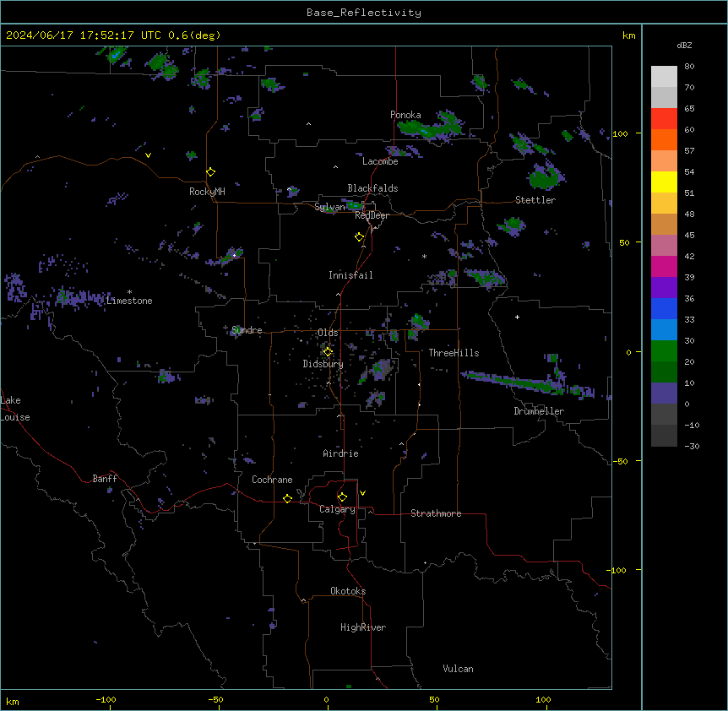The width and height of the screenshot is (728, 711).
Task: Click the Base_Reflectivity title text
Action: coord(364,13)
